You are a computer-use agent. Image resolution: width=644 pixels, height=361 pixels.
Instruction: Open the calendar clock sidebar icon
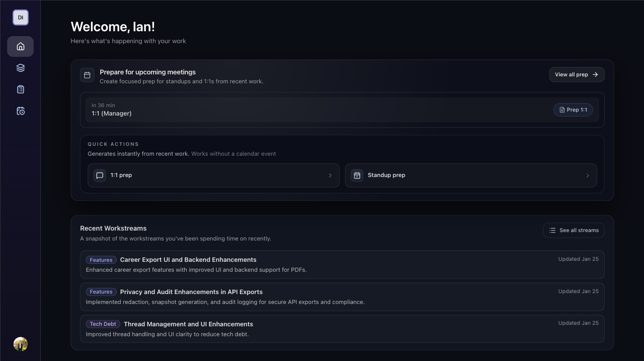[20, 111]
